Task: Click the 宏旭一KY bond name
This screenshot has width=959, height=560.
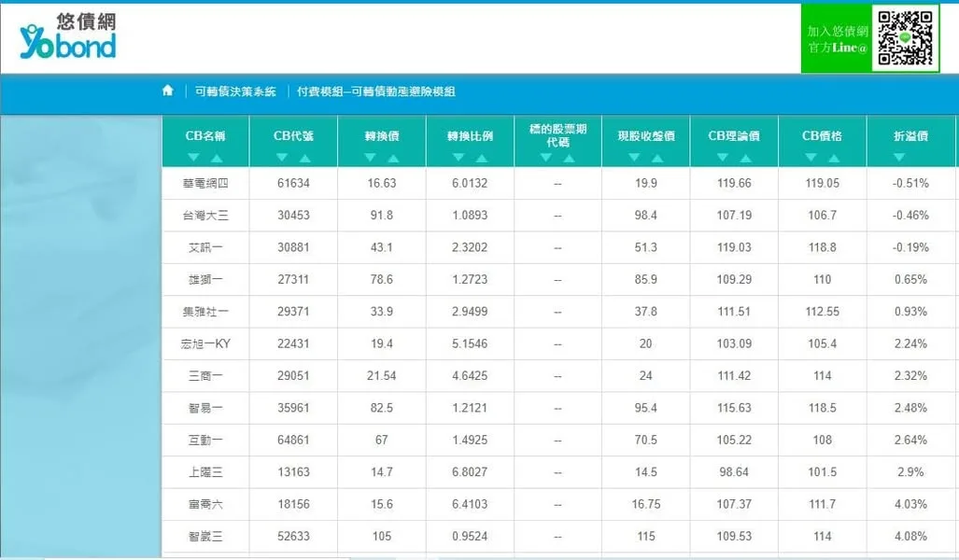Action: click(205, 343)
